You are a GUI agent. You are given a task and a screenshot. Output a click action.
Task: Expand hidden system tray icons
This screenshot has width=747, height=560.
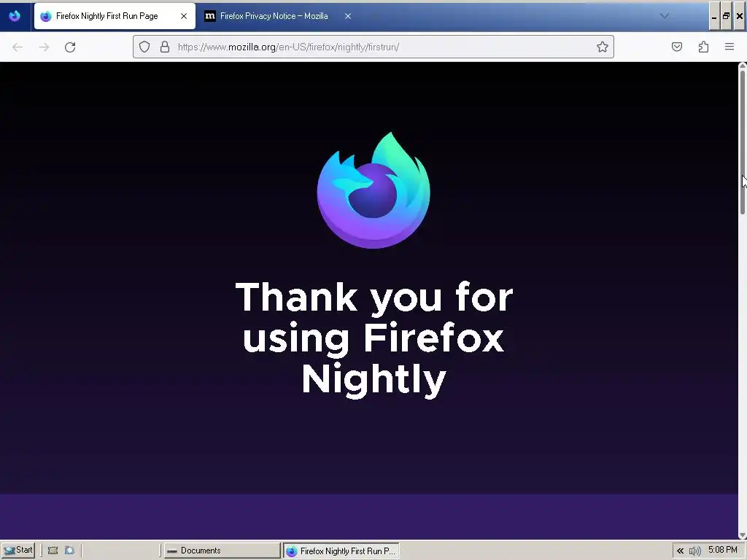[681, 551]
